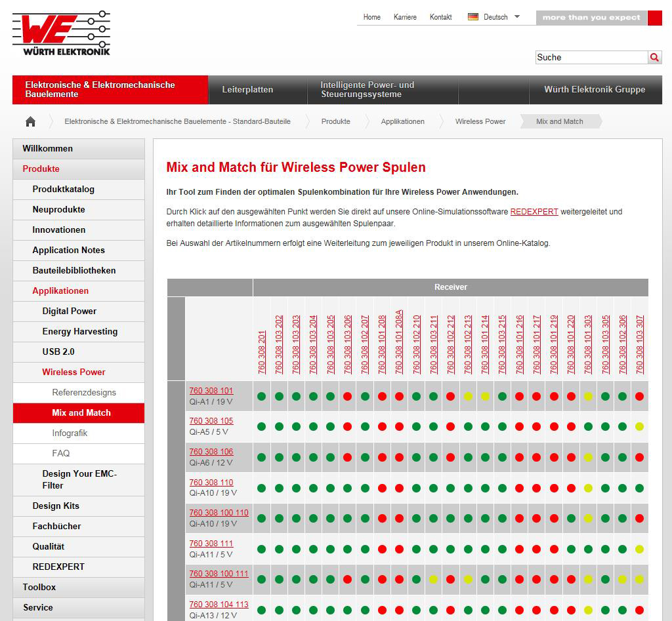This screenshot has height=621, width=672.
Task: Select Willkommen in the sidebar
Action: [79, 149]
